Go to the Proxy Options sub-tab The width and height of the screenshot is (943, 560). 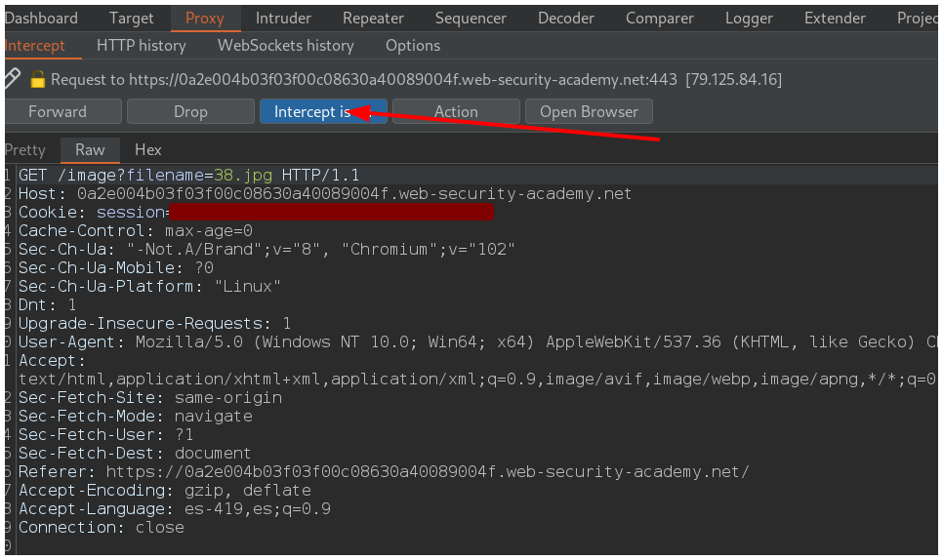tap(413, 46)
